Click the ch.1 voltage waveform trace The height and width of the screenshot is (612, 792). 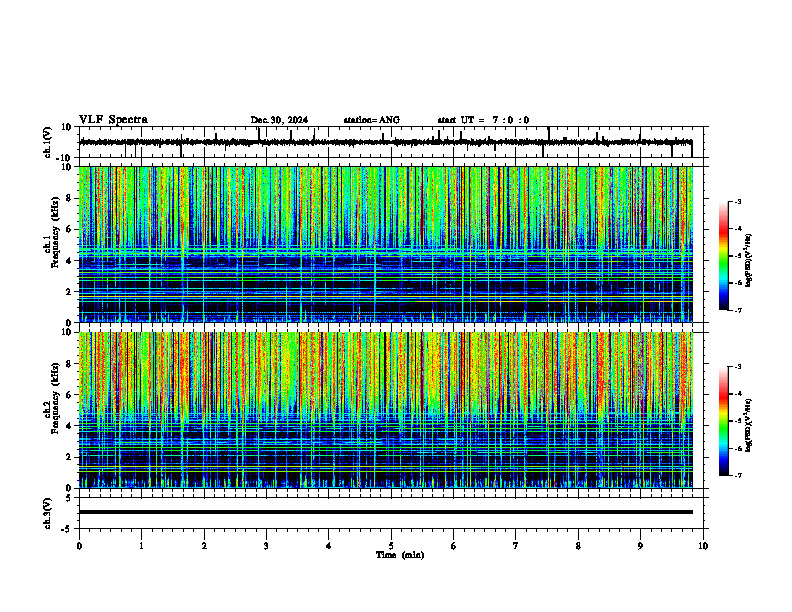tap(385, 142)
